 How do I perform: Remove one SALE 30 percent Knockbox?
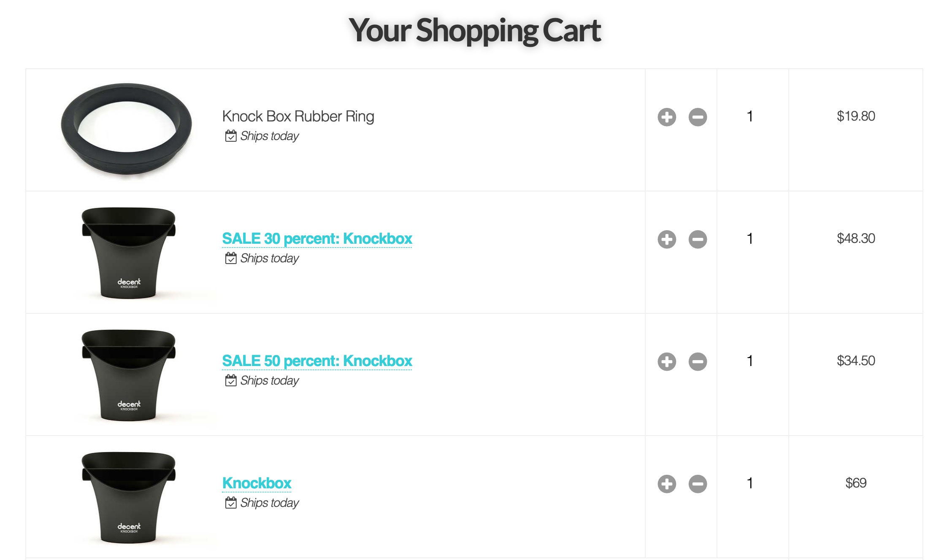pyautogui.click(x=698, y=239)
